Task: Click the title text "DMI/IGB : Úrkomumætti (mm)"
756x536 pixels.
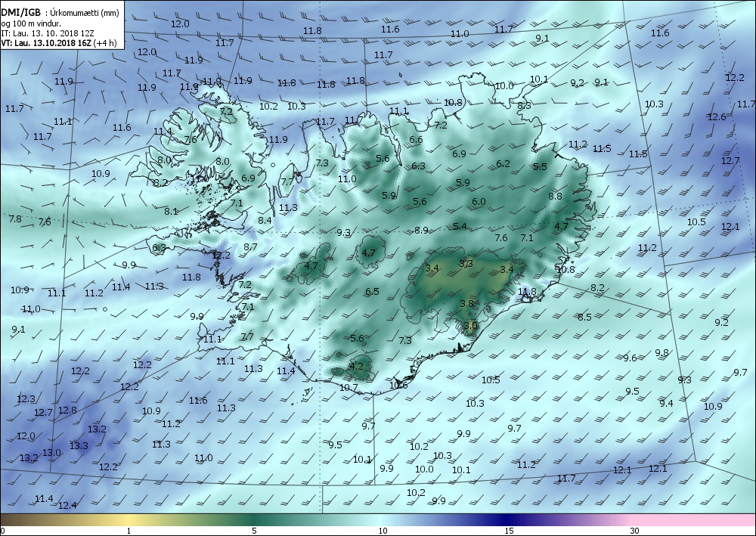Action: [60, 13]
